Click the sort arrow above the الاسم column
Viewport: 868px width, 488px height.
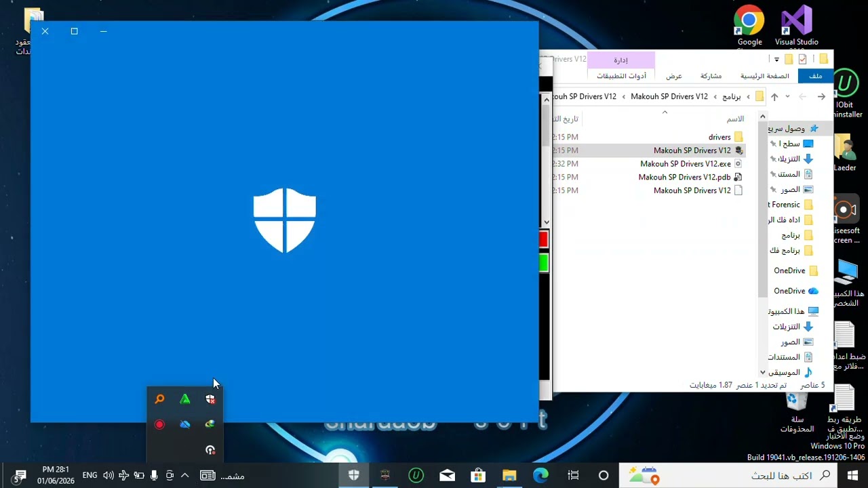(x=665, y=113)
